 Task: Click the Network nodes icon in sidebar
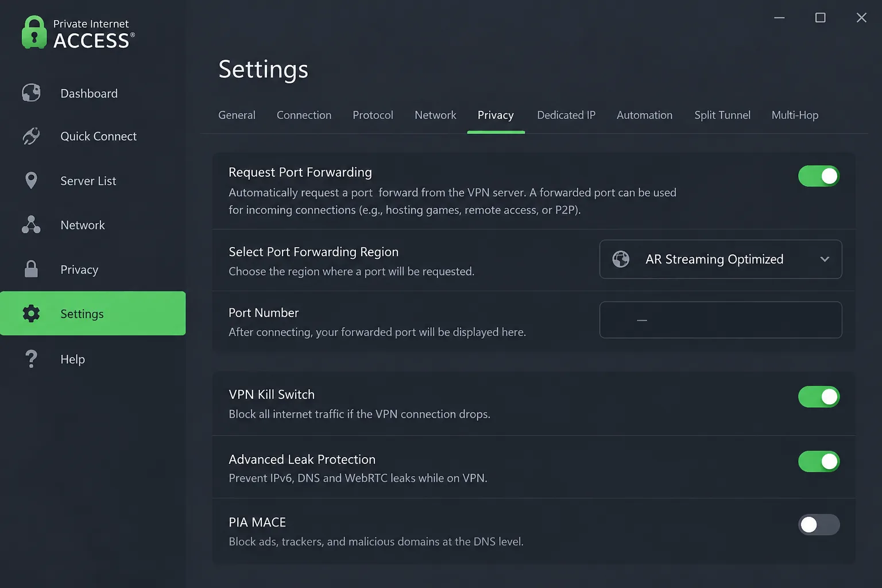[x=31, y=225]
